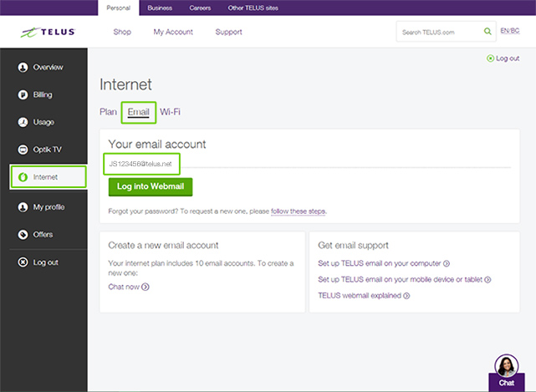Viewport: 536px width, 392px height.
Task: Click the purple Chat button label
Action: click(506, 383)
